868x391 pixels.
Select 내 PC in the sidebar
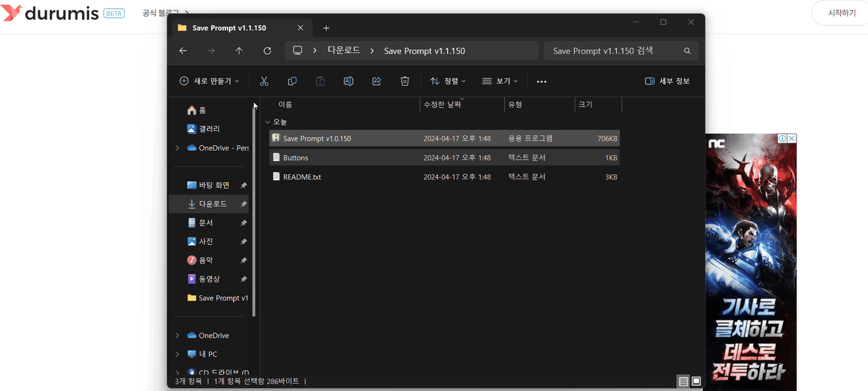202,354
